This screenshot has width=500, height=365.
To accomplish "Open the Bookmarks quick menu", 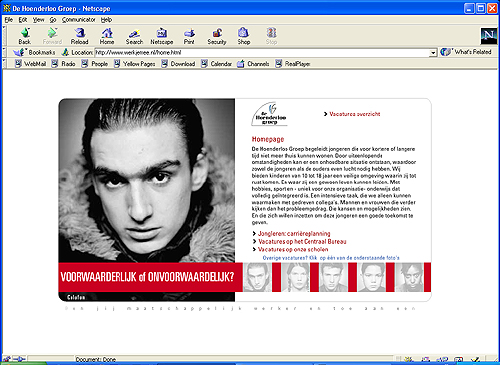I will (34, 52).
